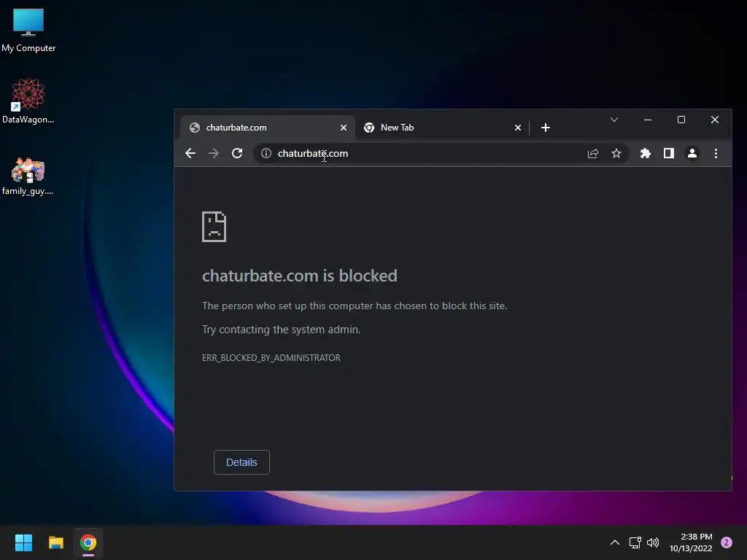Open Chrome three-dot menu

tap(716, 153)
